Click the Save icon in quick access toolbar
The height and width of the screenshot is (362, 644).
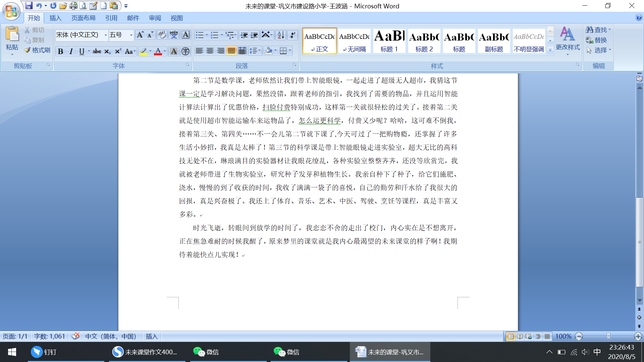(x=29, y=6)
